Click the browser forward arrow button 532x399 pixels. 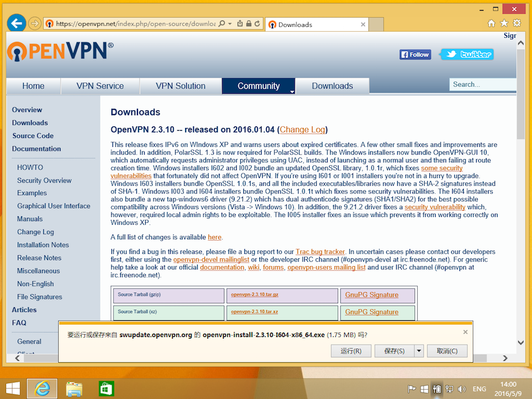pyautogui.click(x=34, y=24)
